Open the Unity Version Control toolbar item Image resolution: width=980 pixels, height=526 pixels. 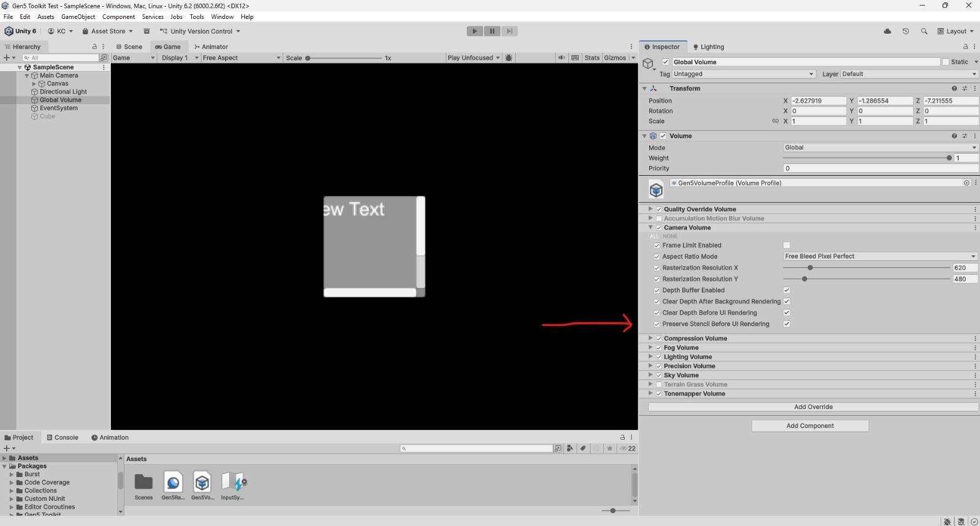[200, 31]
